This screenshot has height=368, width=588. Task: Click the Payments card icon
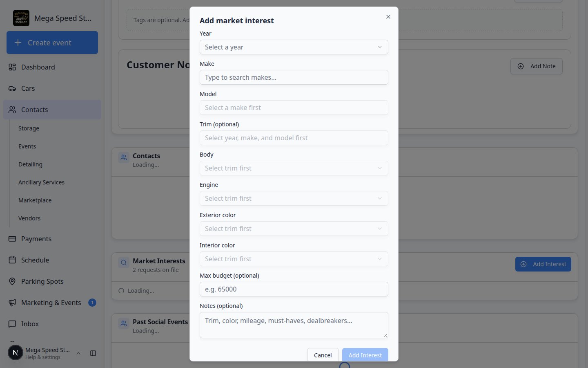pyautogui.click(x=12, y=239)
